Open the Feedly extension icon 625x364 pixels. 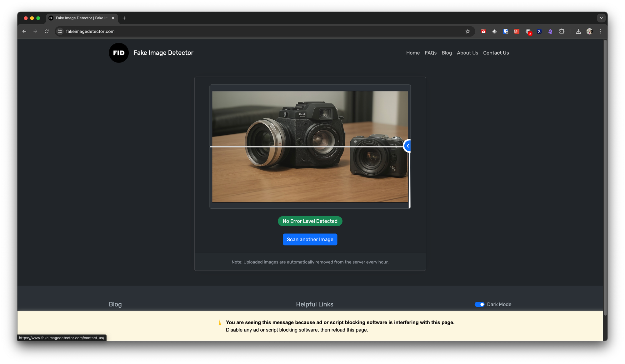[x=494, y=31]
